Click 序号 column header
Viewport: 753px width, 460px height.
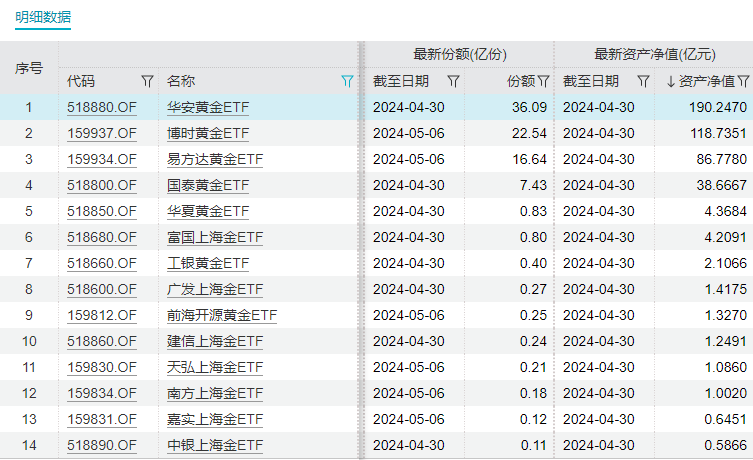click(x=29, y=68)
